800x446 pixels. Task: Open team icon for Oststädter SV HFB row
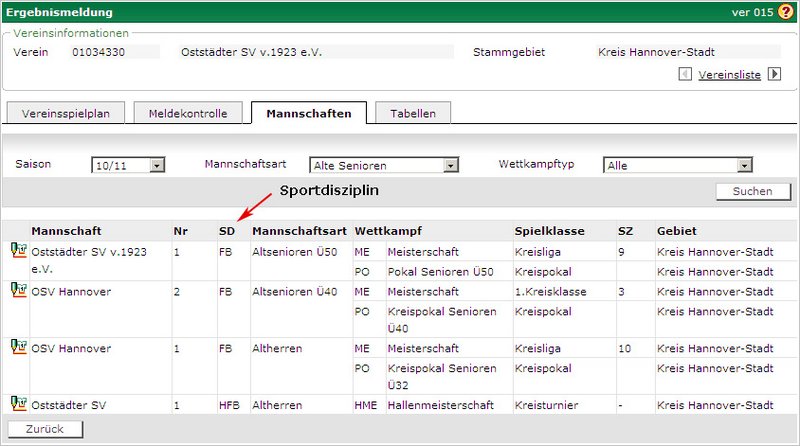(x=17, y=404)
